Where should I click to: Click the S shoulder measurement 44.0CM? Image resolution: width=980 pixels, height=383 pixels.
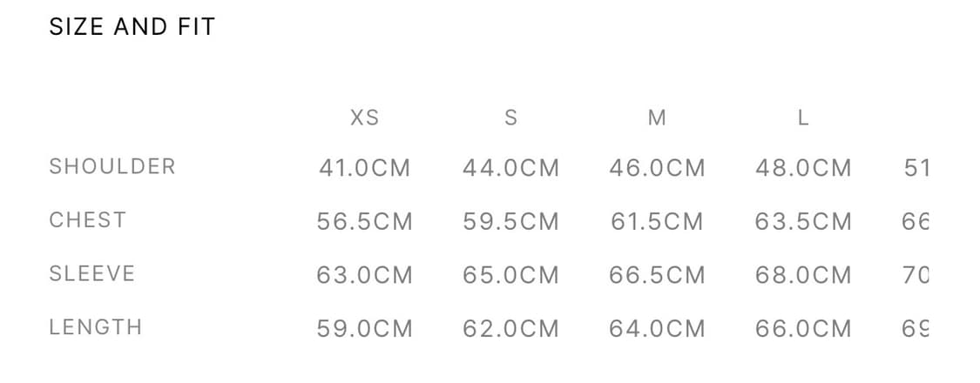510,168
